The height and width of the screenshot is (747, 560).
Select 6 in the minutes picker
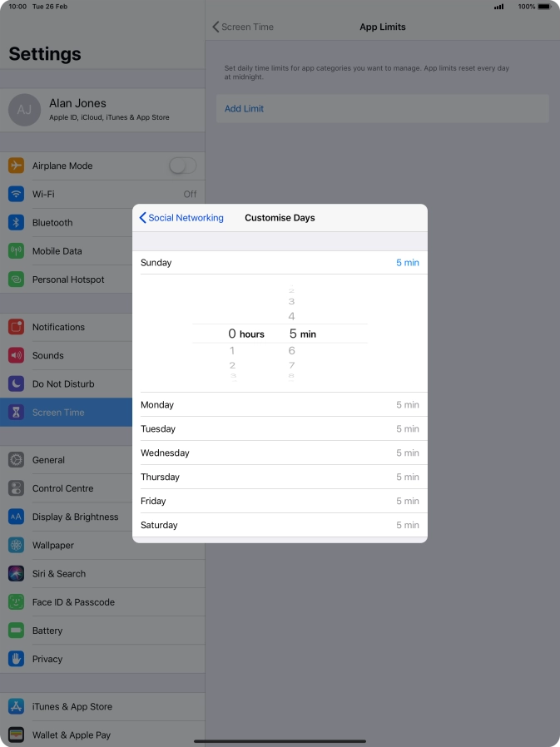point(292,351)
